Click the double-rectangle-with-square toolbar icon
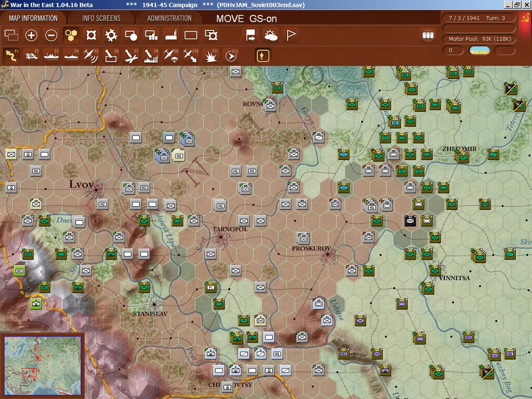This screenshot has width=532, height=399. (x=211, y=35)
